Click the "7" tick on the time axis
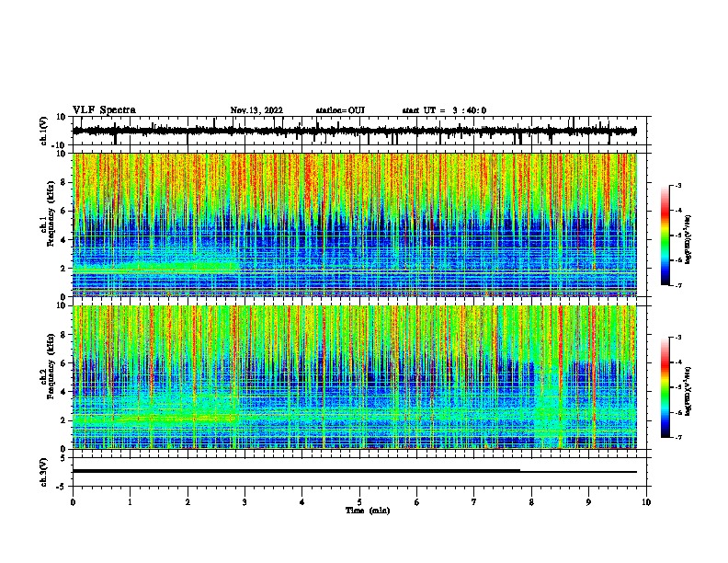728x563 pixels. [474, 502]
